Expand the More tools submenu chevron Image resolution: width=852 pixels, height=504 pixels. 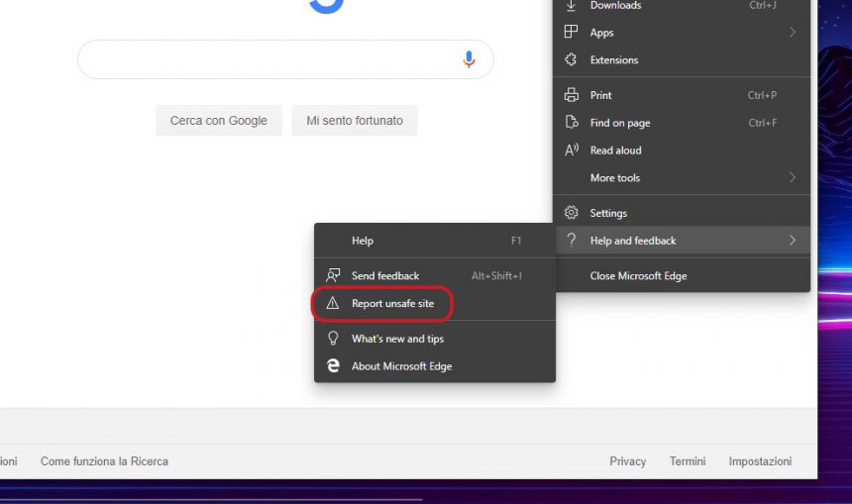793,177
